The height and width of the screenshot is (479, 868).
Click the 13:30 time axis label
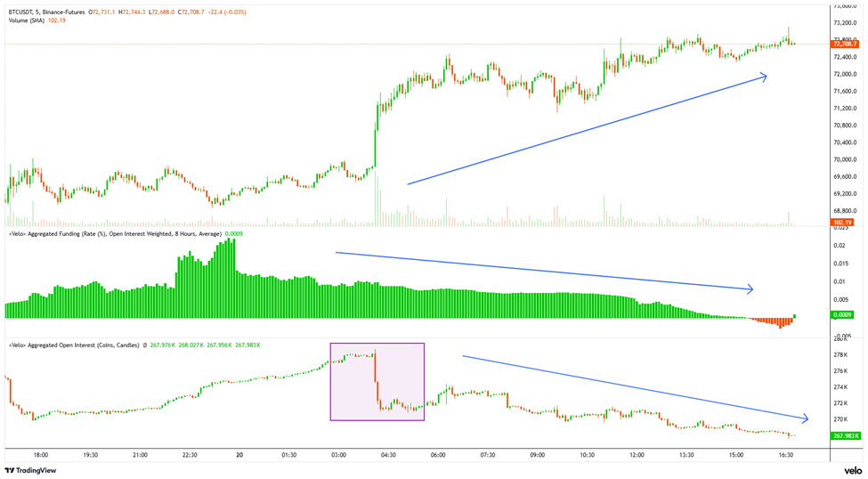click(x=686, y=455)
